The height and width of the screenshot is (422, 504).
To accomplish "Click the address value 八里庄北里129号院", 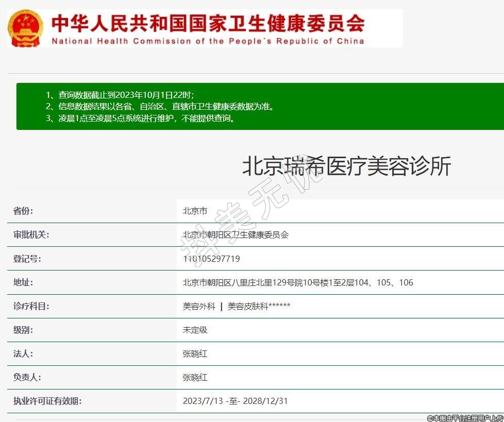I will point(298,282).
